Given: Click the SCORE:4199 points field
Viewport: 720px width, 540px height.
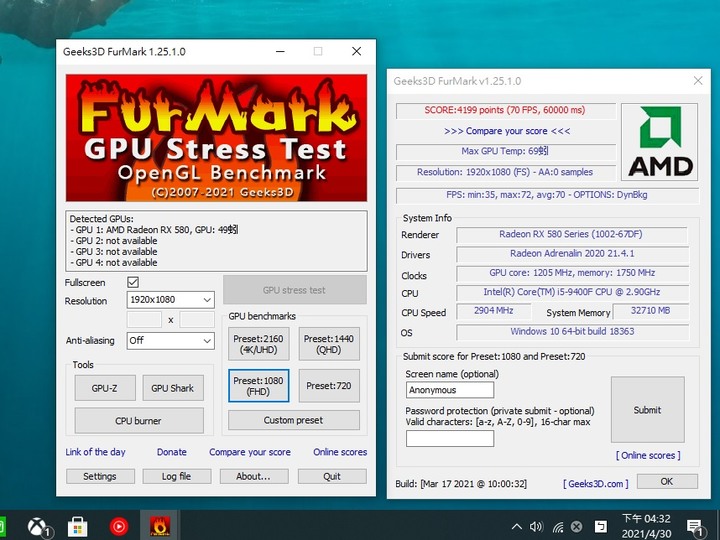Looking at the screenshot, I should click(x=505, y=111).
